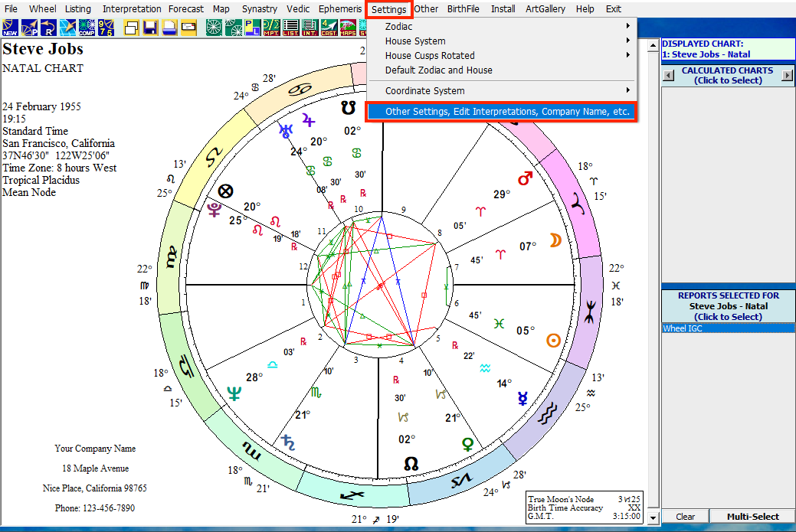Open the Install menu
This screenshot has width=796, height=532.
point(503,9)
